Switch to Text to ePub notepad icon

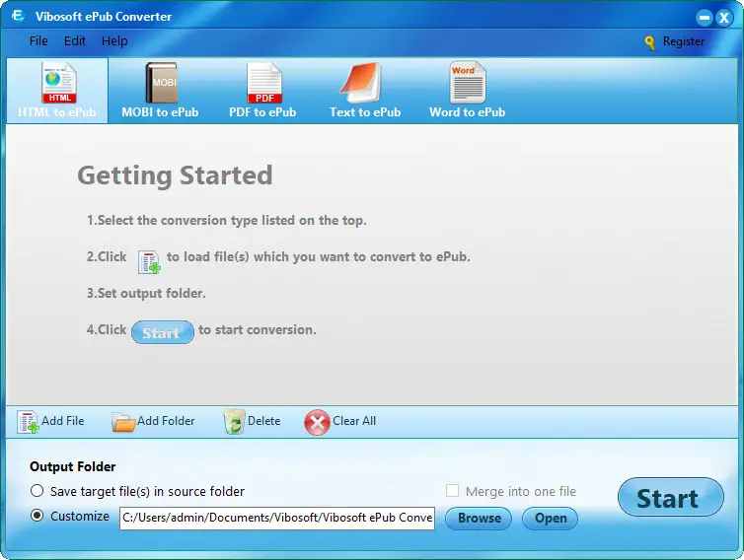pos(361,83)
